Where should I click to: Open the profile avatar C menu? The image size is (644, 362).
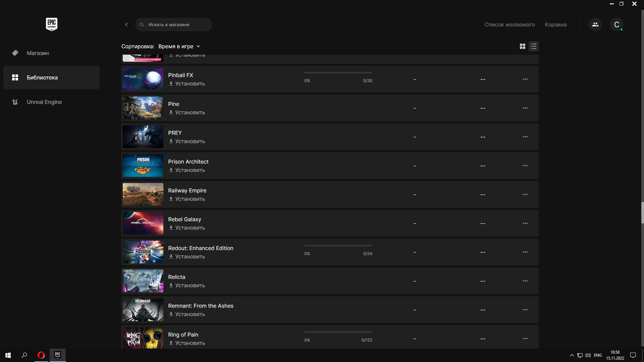pos(616,24)
